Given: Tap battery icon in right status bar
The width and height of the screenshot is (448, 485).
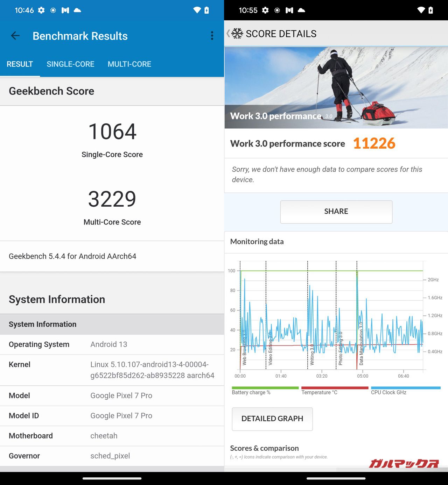Looking at the screenshot, I should [x=430, y=10].
